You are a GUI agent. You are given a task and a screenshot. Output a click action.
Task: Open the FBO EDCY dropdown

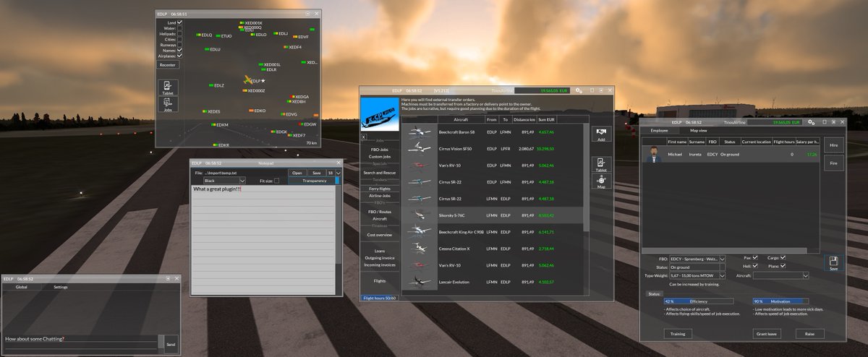(x=699, y=259)
